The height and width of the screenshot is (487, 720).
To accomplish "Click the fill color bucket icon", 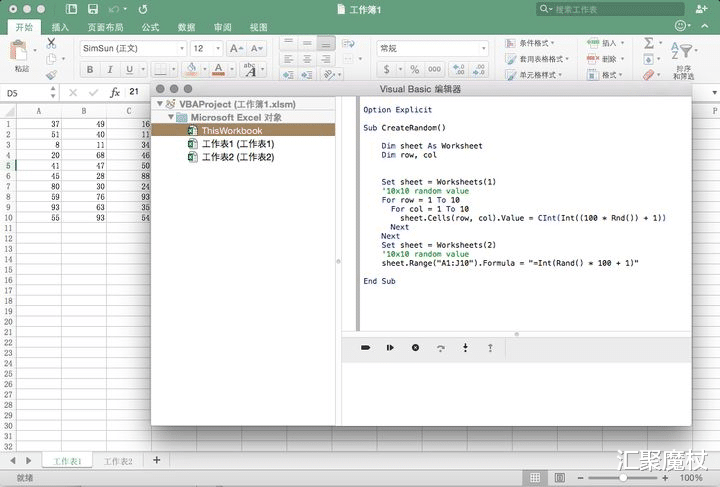I will click(x=191, y=69).
